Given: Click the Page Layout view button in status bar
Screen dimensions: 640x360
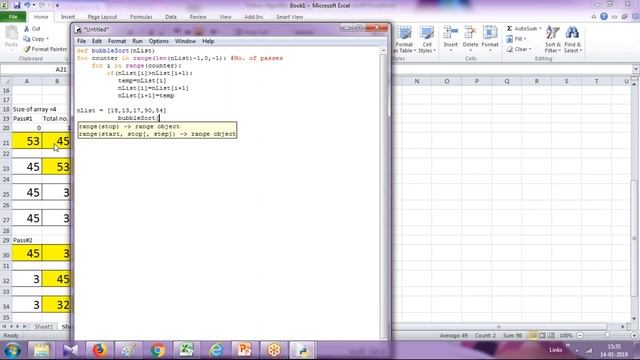Looking at the screenshot, I should (x=542, y=336).
